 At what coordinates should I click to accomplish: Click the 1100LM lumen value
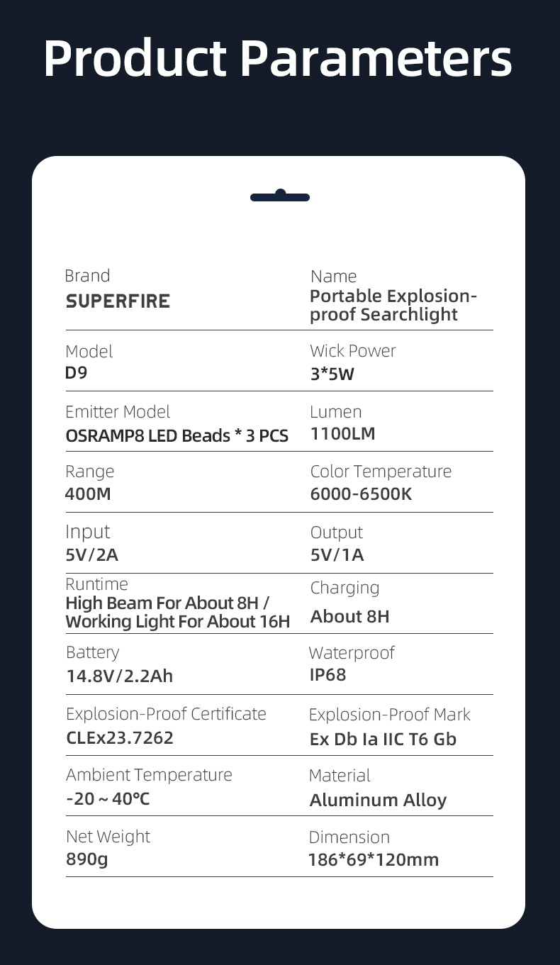click(x=343, y=433)
